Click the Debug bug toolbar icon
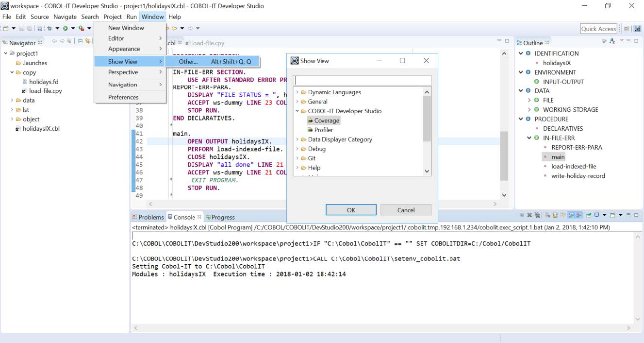Image resolution: width=644 pixels, height=343 pixels. [x=50, y=29]
